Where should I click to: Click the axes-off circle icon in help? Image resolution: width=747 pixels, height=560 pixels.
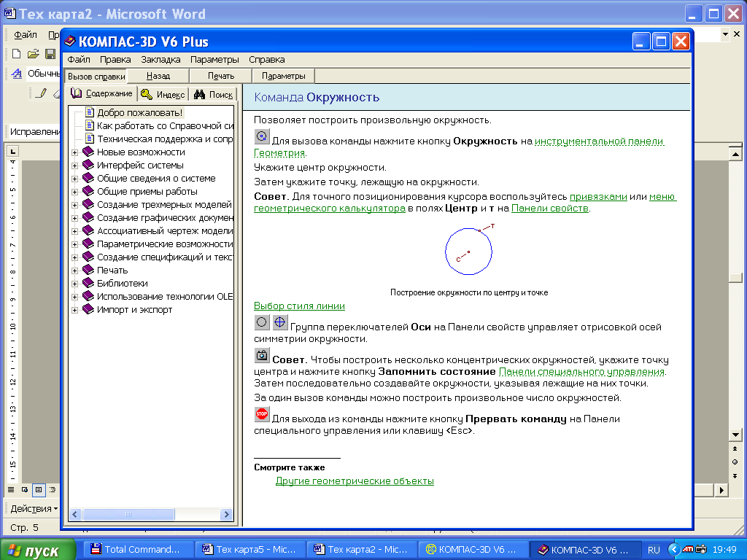tap(262, 322)
